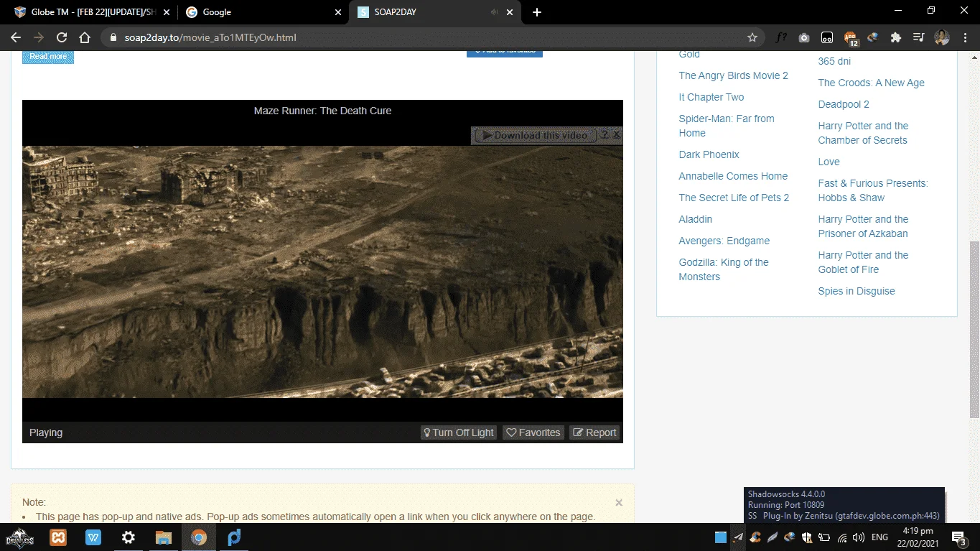The height and width of the screenshot is (551, 980).
Task: Close the Globe TM tab
Action: coord(166,12)
